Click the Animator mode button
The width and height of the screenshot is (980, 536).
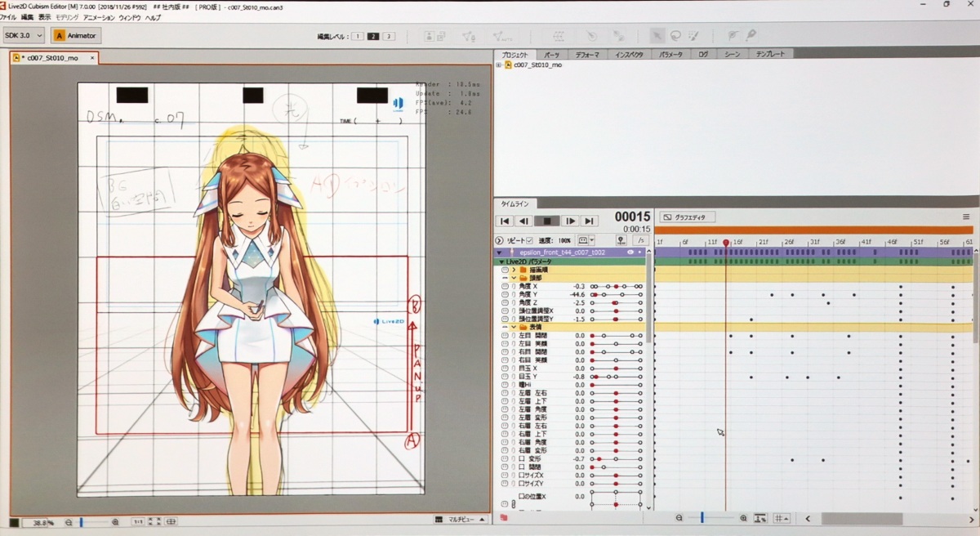pyautogui.click(x=75, y=35)
